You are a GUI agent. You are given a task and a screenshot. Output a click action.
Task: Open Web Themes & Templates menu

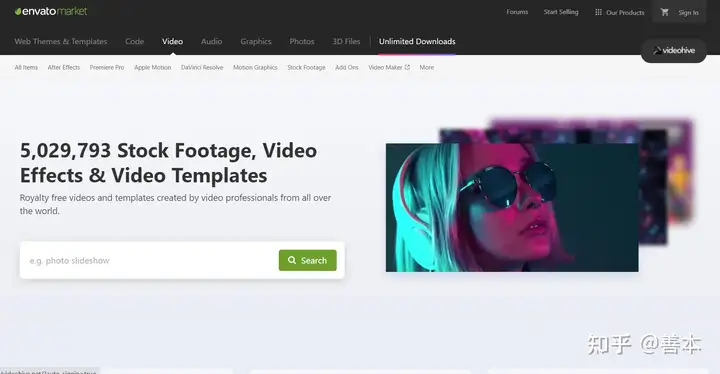pyautogui.click(x=61, y=41)
